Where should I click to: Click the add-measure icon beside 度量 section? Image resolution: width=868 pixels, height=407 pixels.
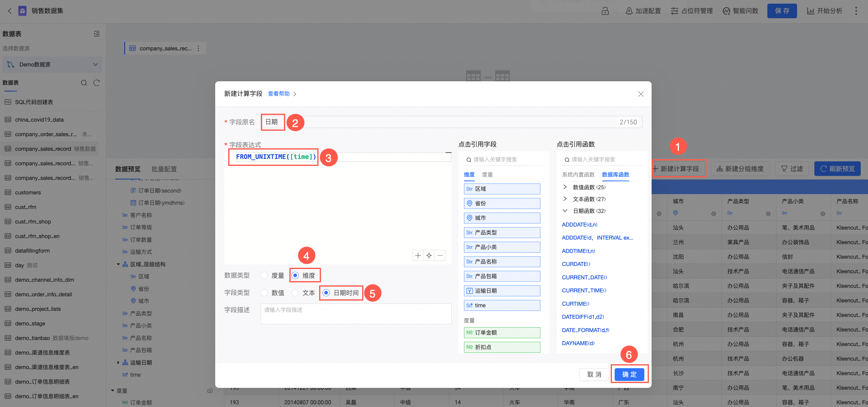point(210,391)
